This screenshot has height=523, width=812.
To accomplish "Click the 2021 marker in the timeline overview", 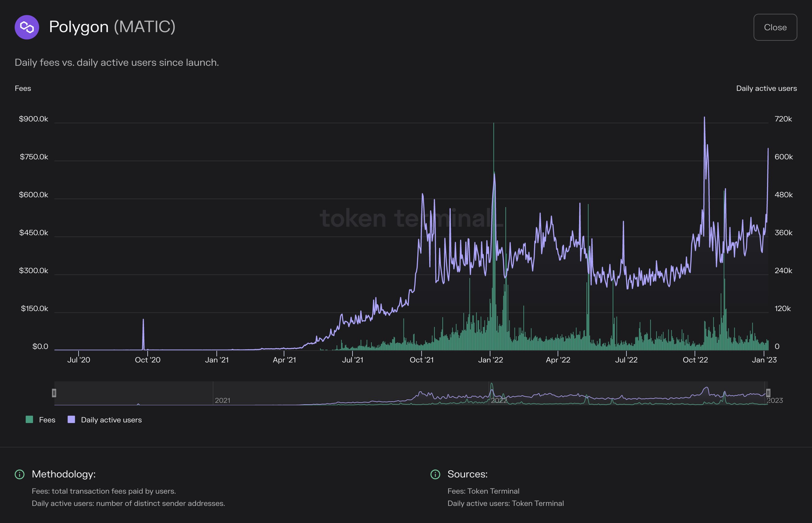I will [223, 401].
